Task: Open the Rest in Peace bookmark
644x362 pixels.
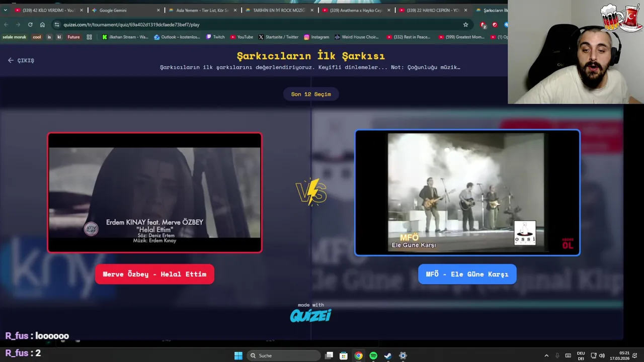Action: tap(409, 37)
